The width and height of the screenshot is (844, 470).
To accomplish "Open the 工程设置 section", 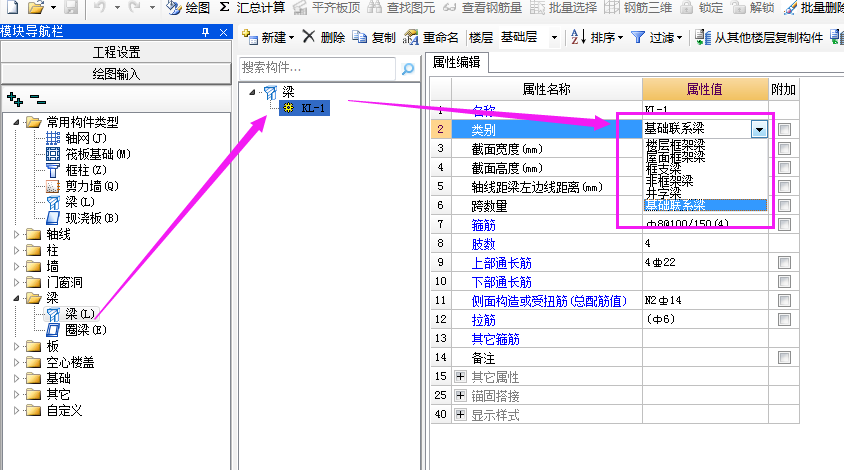I will [116, 52].
